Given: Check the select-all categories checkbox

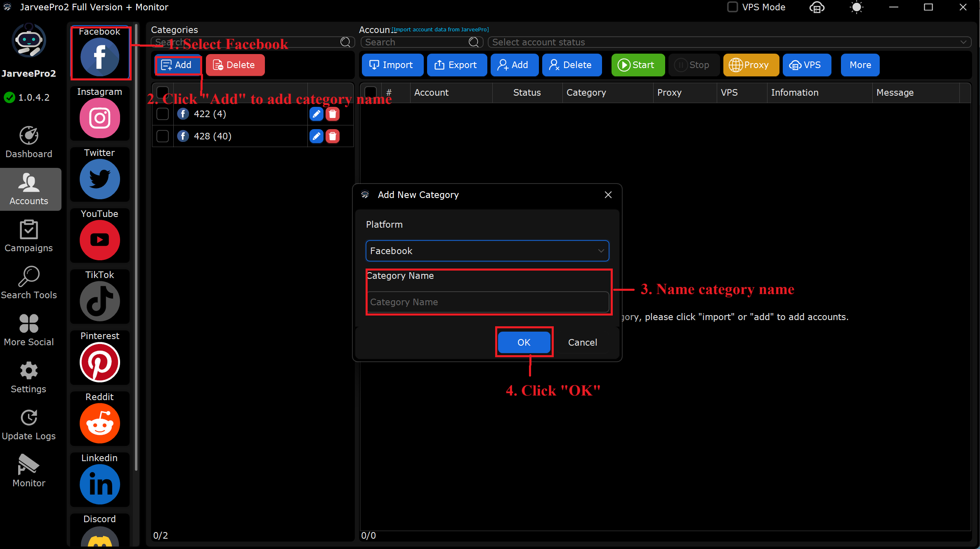Looking at the screenshot, I should tap(163, 92).
